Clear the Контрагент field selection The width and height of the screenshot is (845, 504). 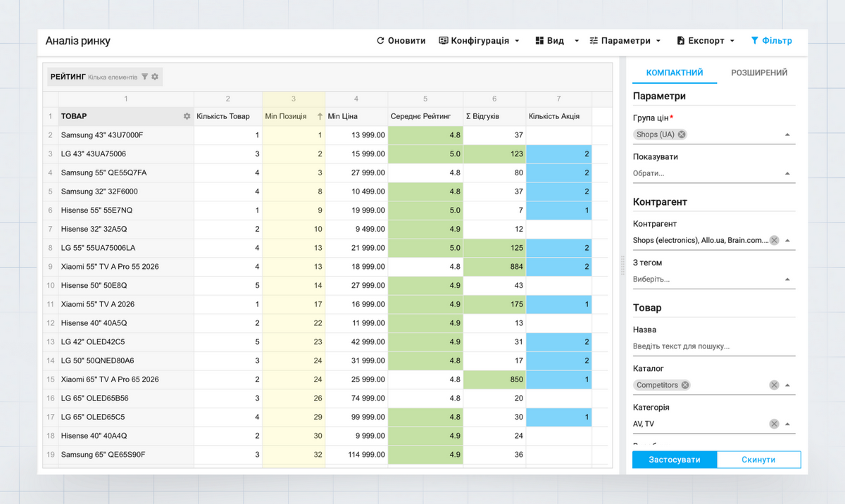(x=774, y=240)
